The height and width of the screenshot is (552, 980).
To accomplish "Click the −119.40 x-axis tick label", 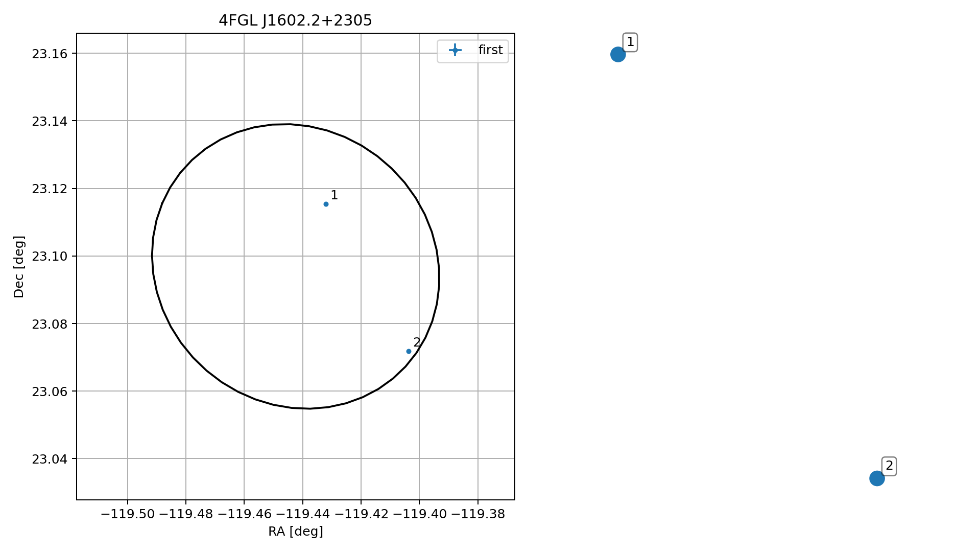I will click(419, 514).
